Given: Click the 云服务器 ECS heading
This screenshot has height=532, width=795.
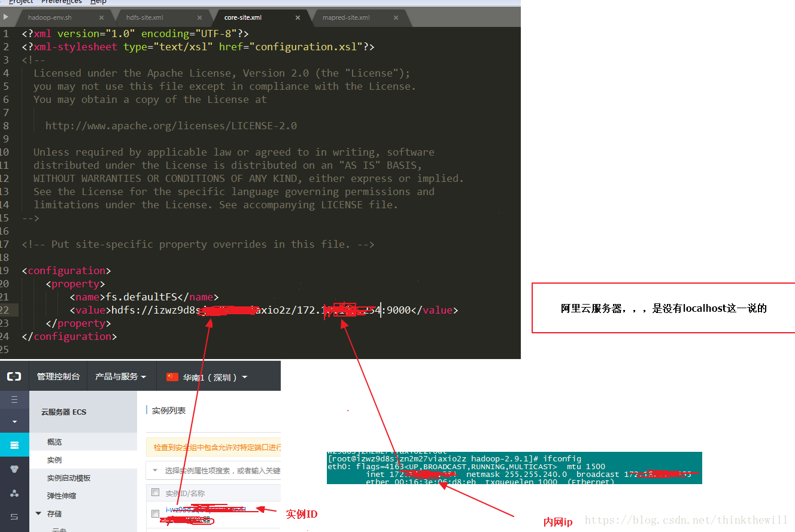Looking at the screenshot, I should (x=63, y=412).
